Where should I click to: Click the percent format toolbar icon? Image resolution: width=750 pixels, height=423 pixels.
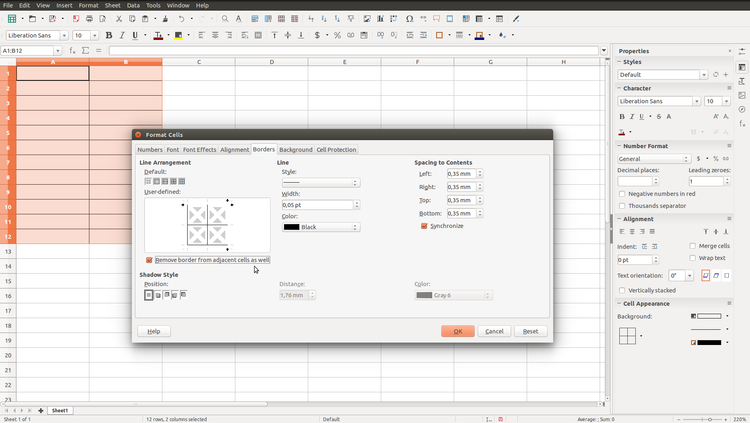point(337,35)
